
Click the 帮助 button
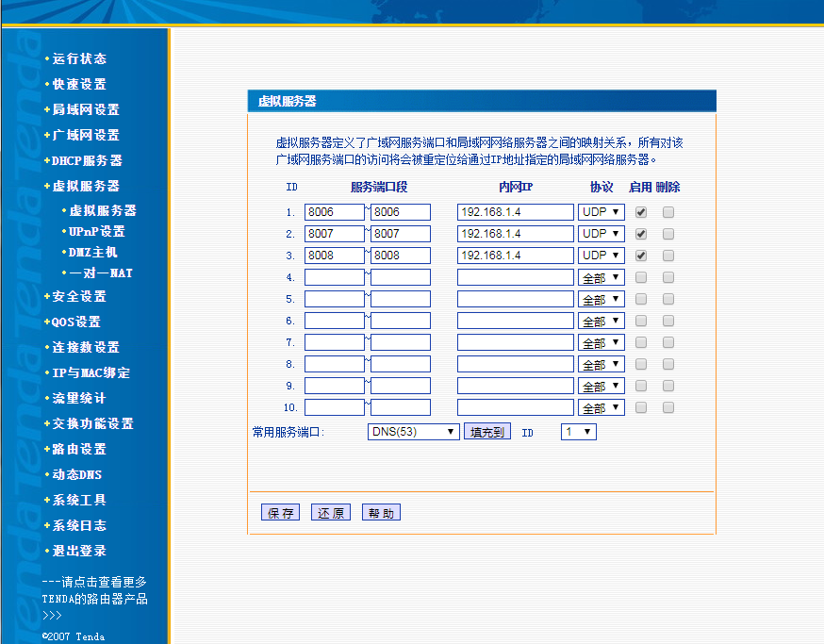click(x=381, y=513)
